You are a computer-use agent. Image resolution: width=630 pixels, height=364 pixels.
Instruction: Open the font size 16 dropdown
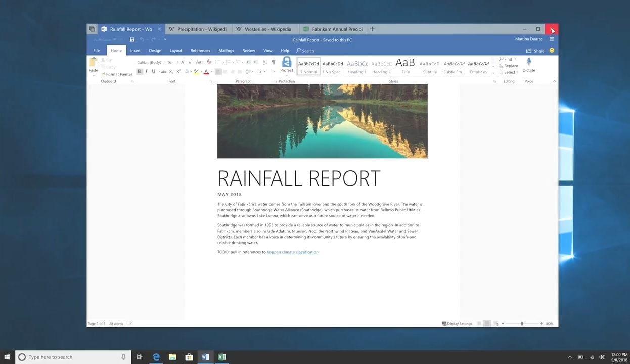point(177,62)
